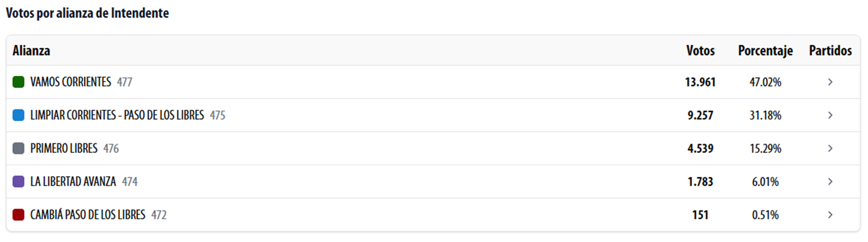Sort by the Votos column header
This screenshot has width=868, height=242.
click(700, 51)
